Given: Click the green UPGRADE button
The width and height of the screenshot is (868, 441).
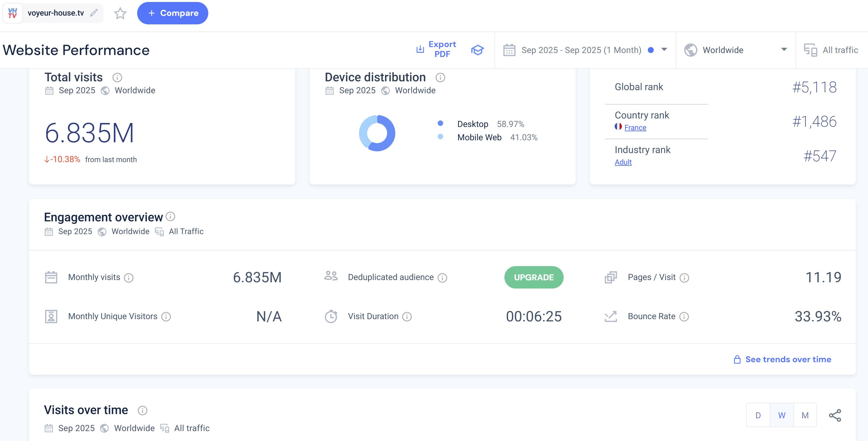Looking at the screenshot, I should [533, 277].
